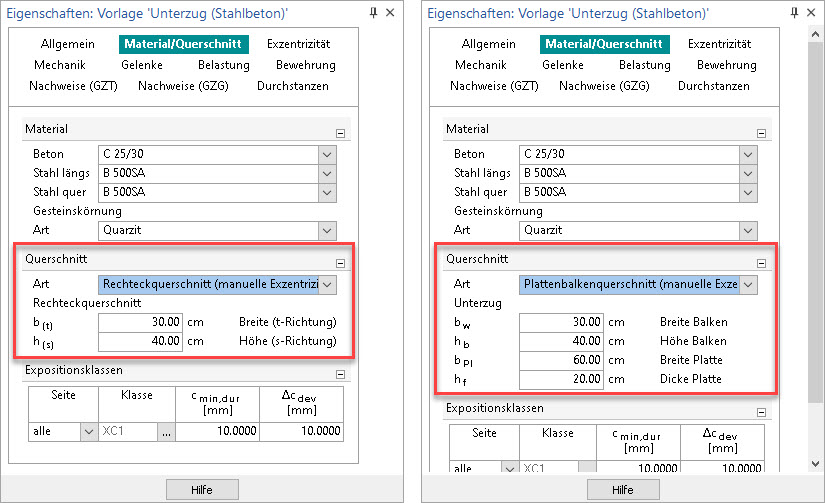Click the ellipsis button next to XC1
Image resolution: width=825 pixels, height=503 pixels.
(x=165, y=432)
